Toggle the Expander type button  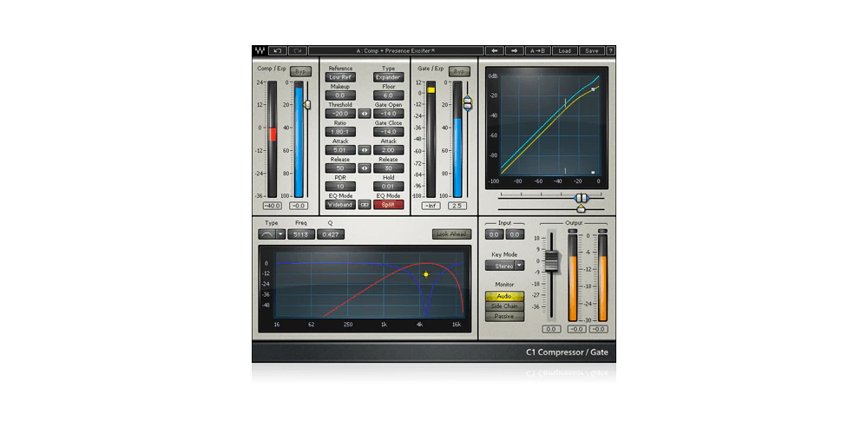point(389,77)
